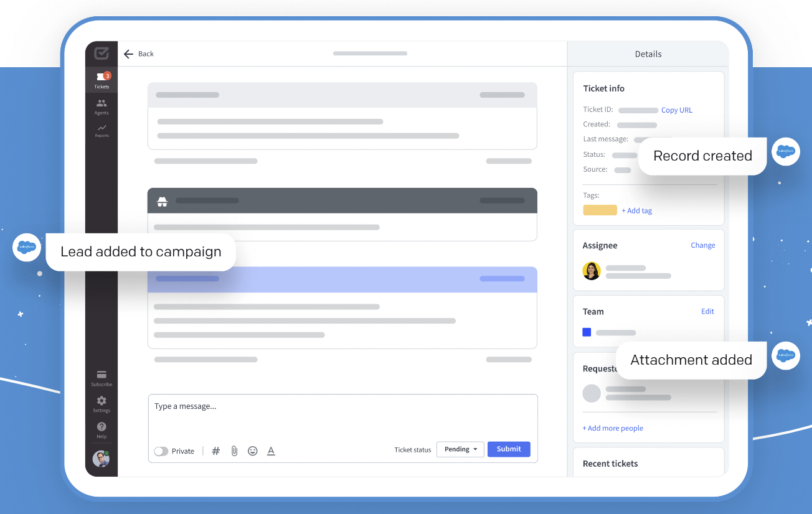Click the yellow tag swatch

click(600, 210)
